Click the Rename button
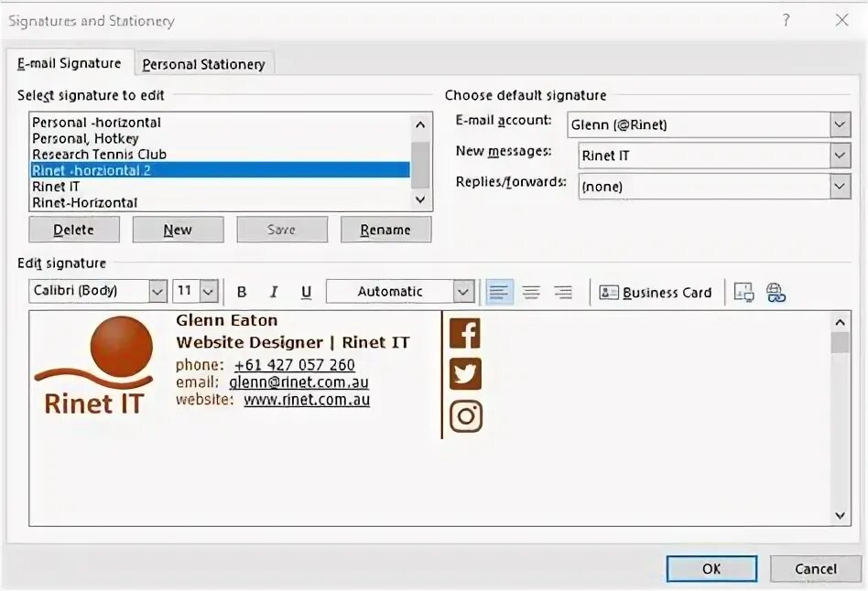The image size is (868, 591). (x=385, y=230)
